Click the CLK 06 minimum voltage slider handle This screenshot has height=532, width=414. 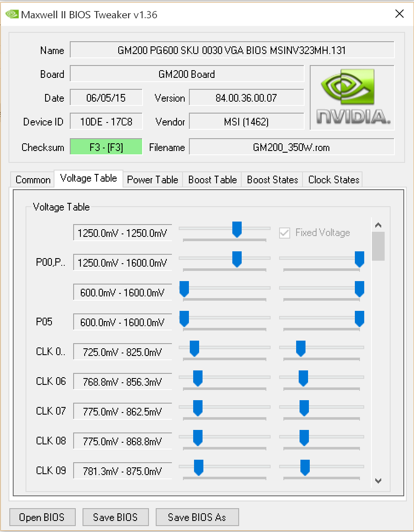tap(197, 378)
